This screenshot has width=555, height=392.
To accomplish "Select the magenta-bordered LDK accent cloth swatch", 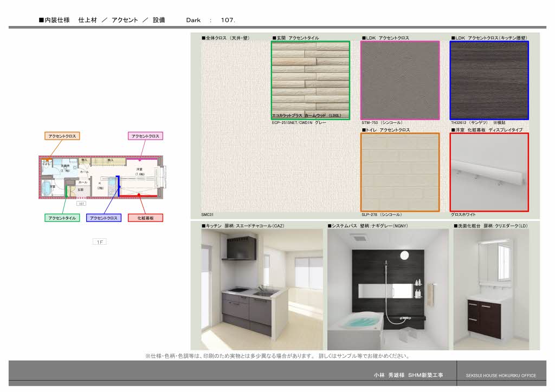I will click(400, 80).
